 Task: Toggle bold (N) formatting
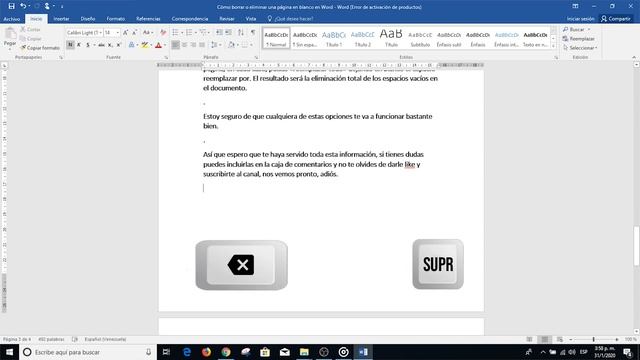point(70,45)
